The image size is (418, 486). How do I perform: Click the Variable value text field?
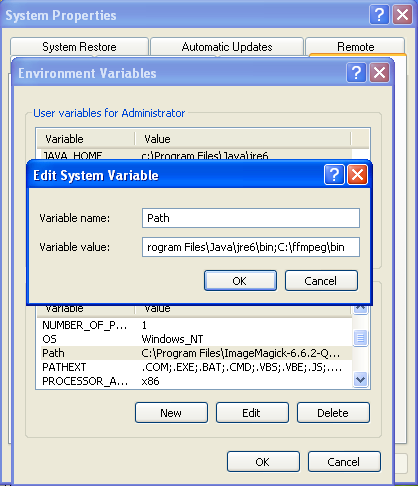[251, 247]
